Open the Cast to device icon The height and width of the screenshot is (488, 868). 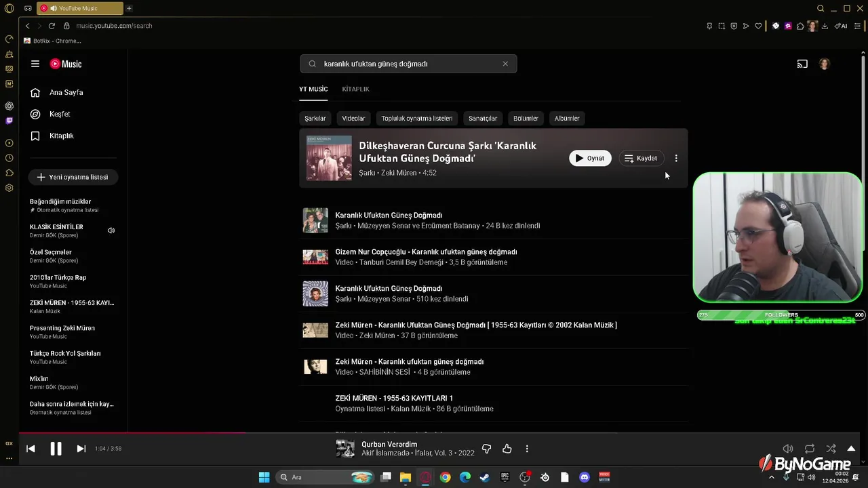[802, 64]
